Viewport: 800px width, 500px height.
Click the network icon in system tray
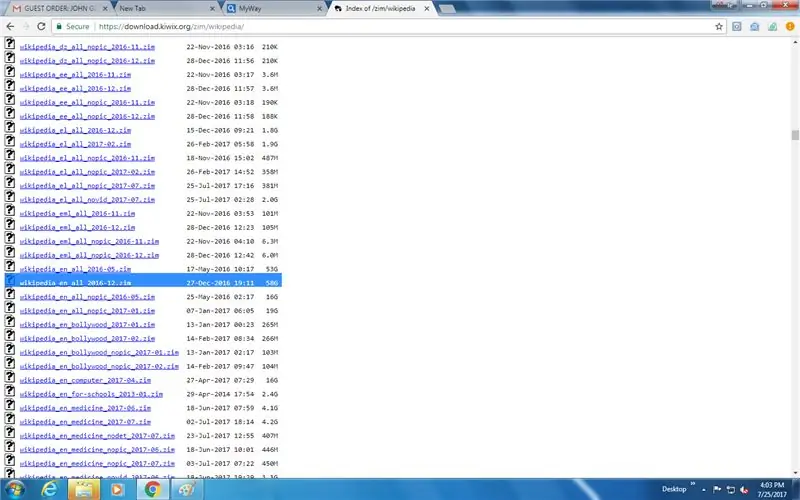point(731,490)
